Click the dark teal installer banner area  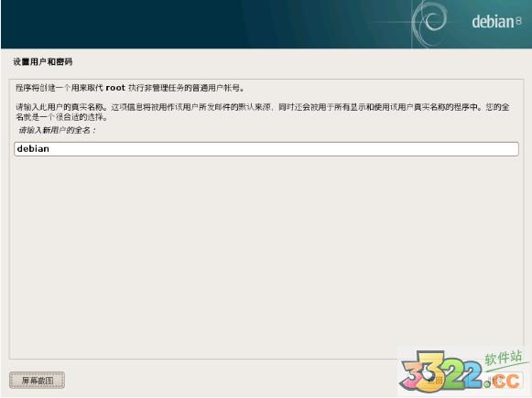click(203, 25)
